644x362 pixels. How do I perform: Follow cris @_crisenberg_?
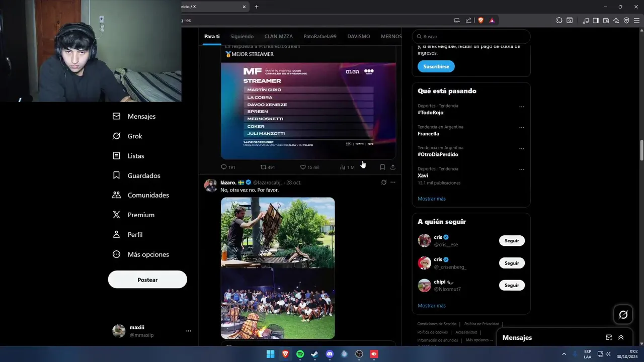(x=512, y=263)
